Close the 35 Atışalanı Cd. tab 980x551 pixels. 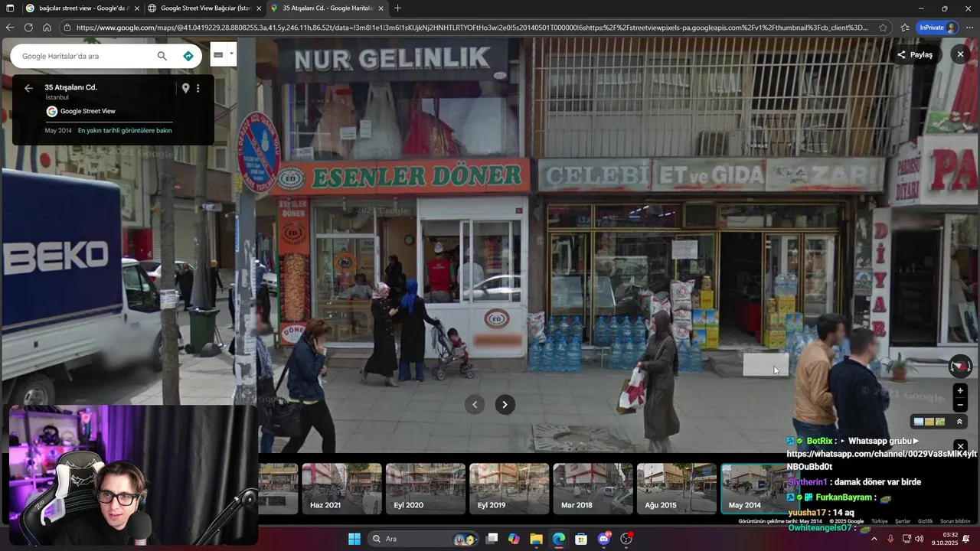(x=381, y=8)
